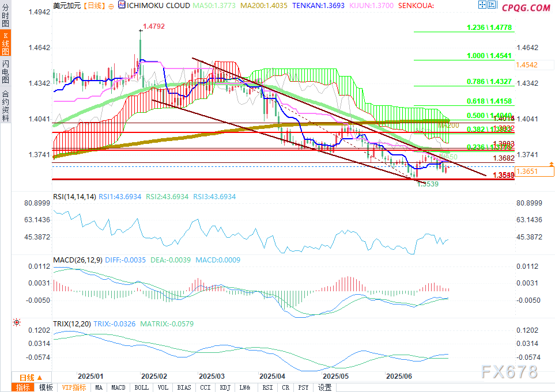The image size is (555, 392).
Task: Click the 1.3651 current price label
Action: coord(535,172)
